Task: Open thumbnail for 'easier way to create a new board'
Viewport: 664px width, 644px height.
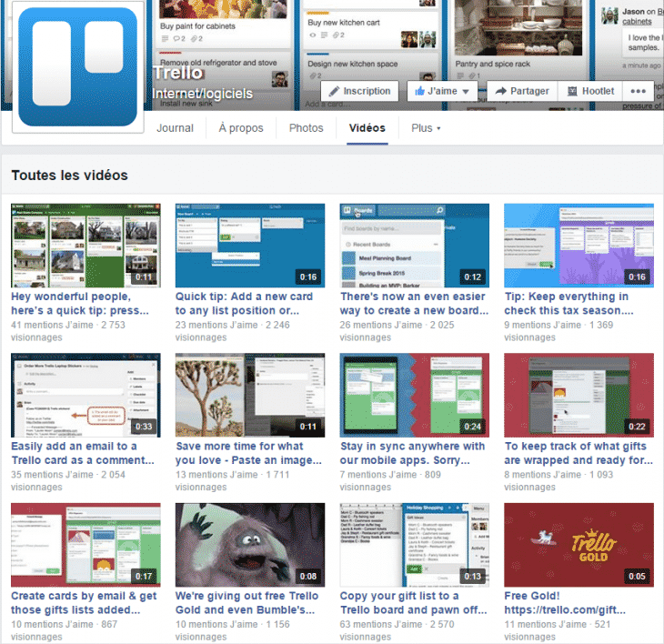Action: point(415,246)
